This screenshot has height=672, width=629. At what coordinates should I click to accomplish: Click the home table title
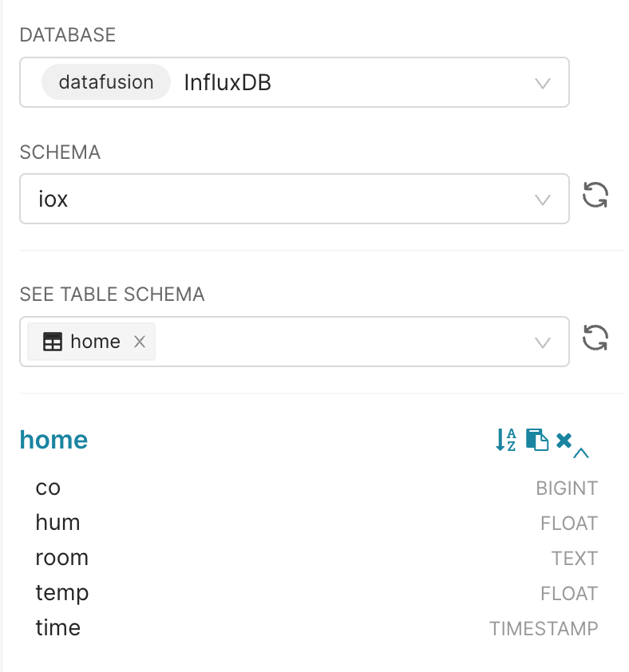click(53, 440)
